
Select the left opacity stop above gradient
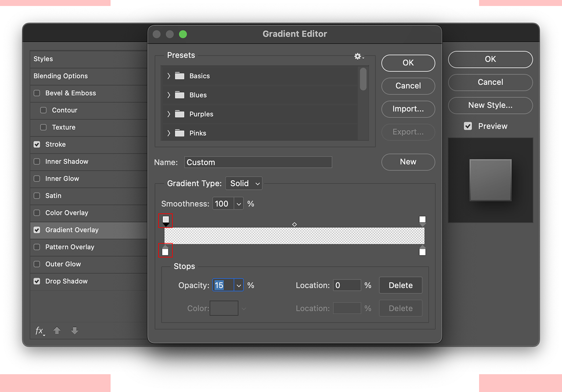coord(166,221)
